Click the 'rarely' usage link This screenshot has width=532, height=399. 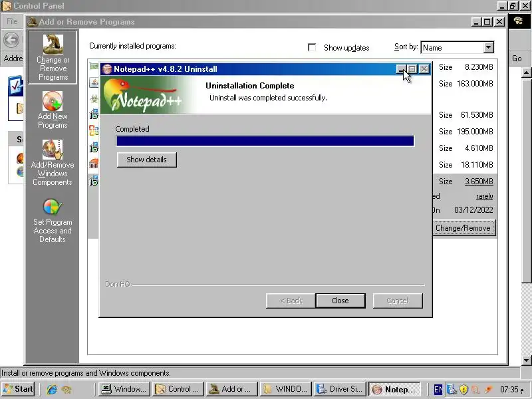(x=485, y=196)
